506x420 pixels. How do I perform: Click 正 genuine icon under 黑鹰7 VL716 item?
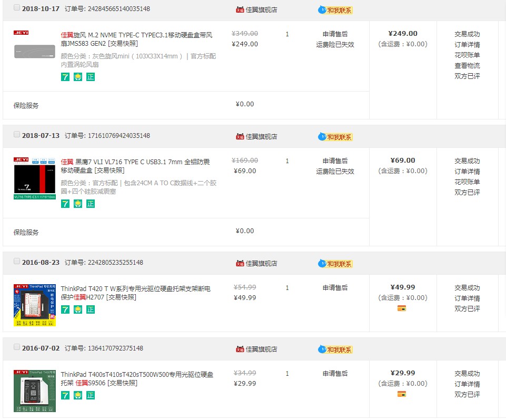91,204
